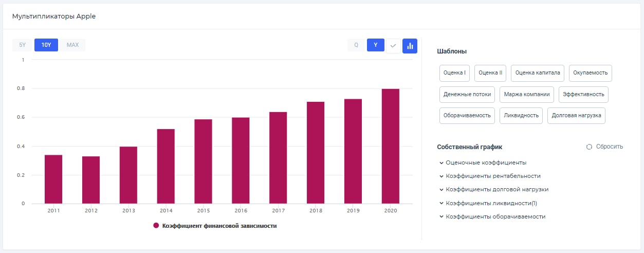Viewport: 644px width, 253px height.
Task: Apply the Окупаемость template
Action: click(591, 73)
